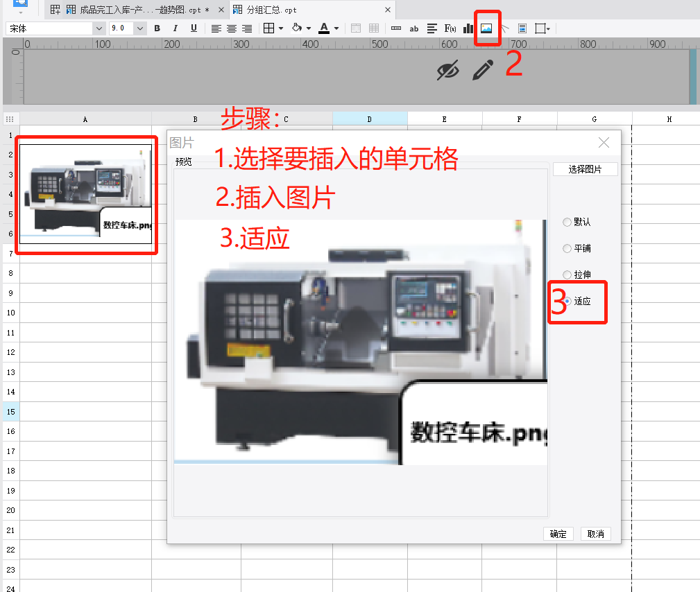The width and height of the screenshot is (700, 592).
Task: Click the insert image toolbar icon
Action: tap(486, 28)
